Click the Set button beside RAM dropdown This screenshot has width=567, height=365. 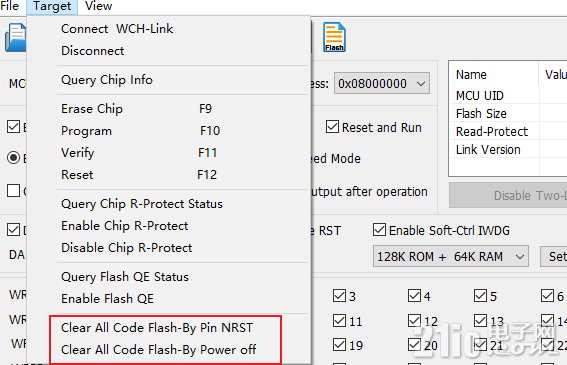pyautogui.click(x=554, y=256)
